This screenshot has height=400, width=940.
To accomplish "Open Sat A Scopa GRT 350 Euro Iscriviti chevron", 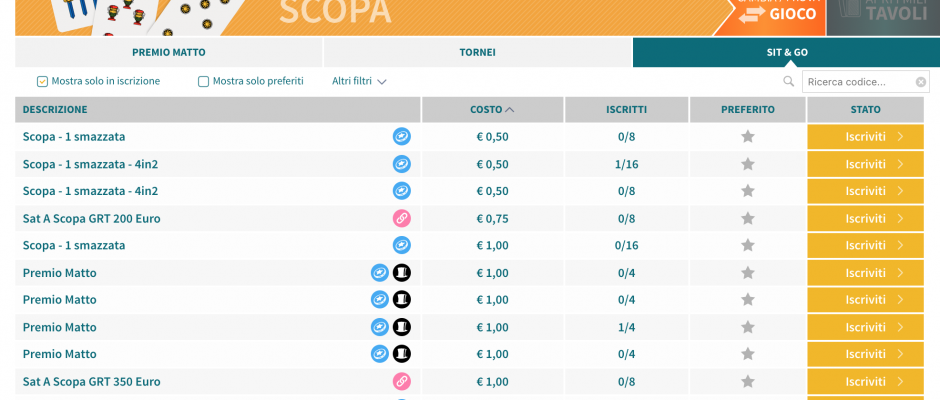I will [900, 381].
